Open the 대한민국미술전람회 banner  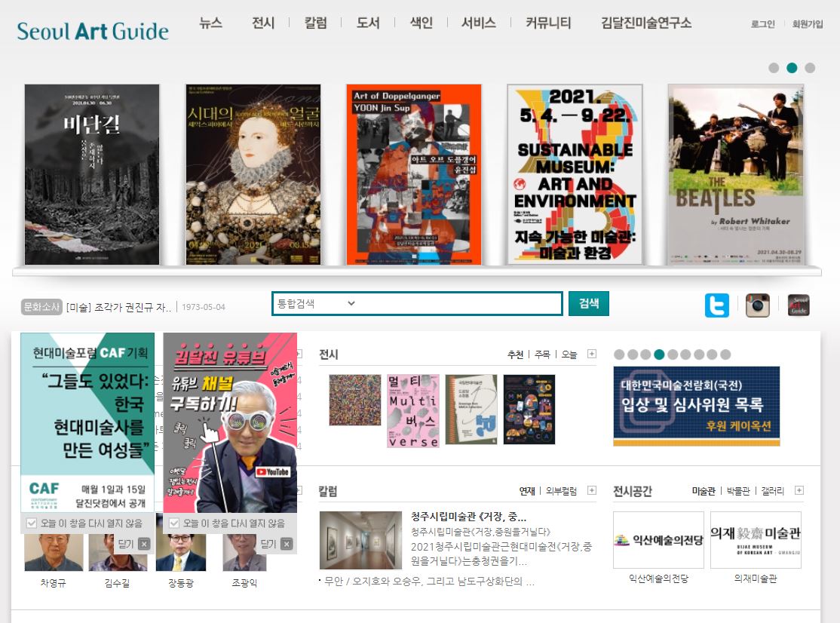click(x=697, y=406)
